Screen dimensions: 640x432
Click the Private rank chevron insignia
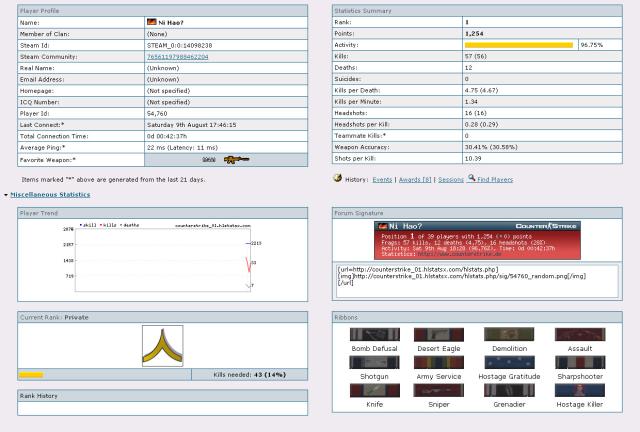[161, 346]
